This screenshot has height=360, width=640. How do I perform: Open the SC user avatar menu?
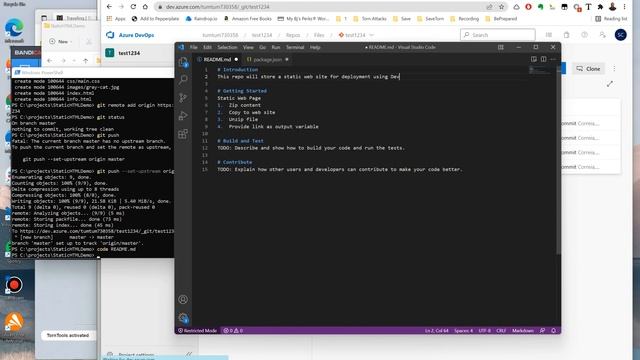(620, 35)
